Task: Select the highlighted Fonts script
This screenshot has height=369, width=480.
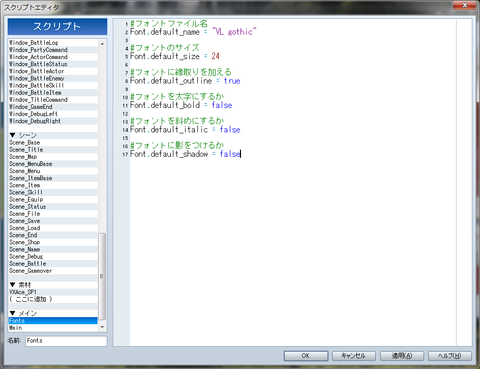Action: pos(53,321)
